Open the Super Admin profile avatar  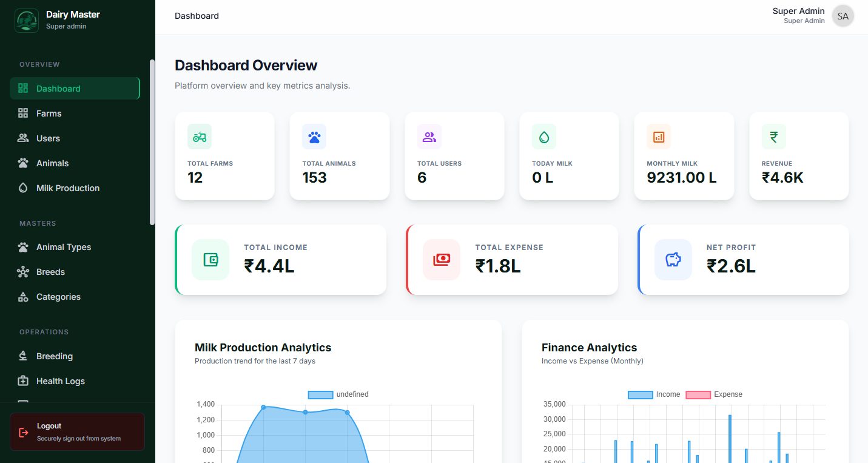[x=843, y=16]
